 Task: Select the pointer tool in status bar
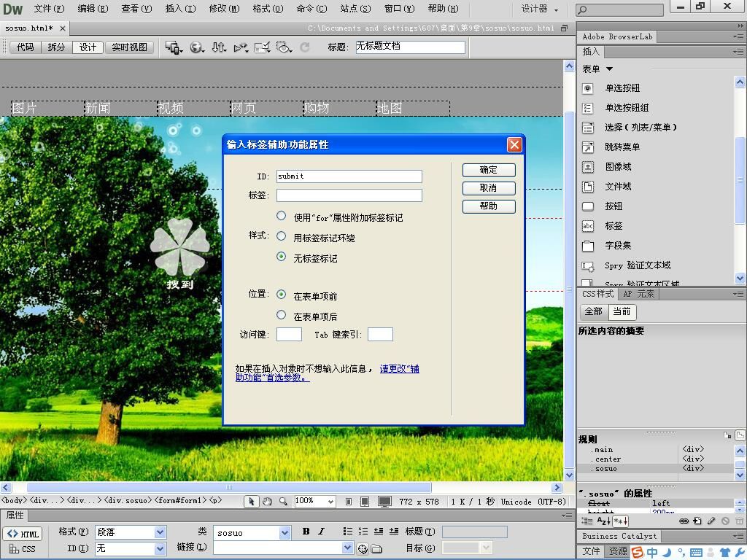click(251, 502)
